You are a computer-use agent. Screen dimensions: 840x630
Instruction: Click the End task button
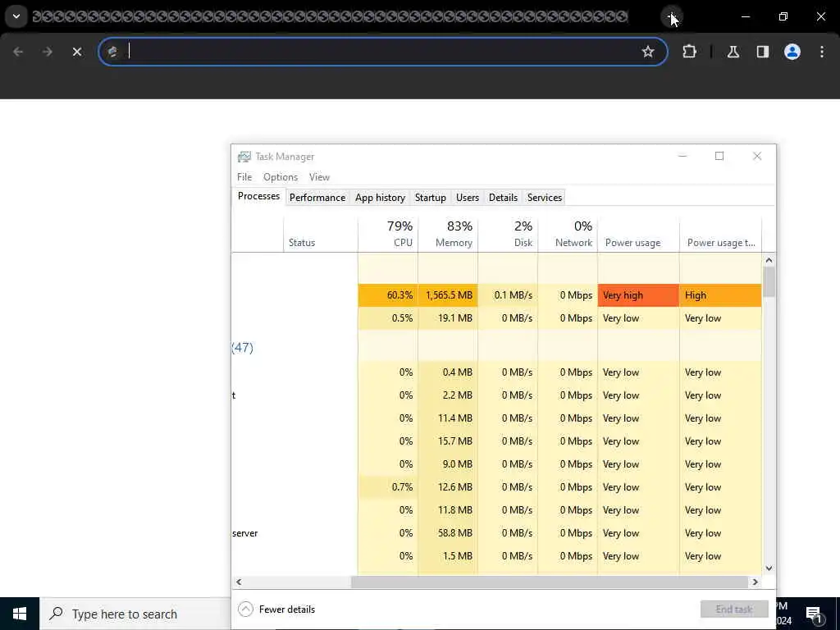coord(734,609)
